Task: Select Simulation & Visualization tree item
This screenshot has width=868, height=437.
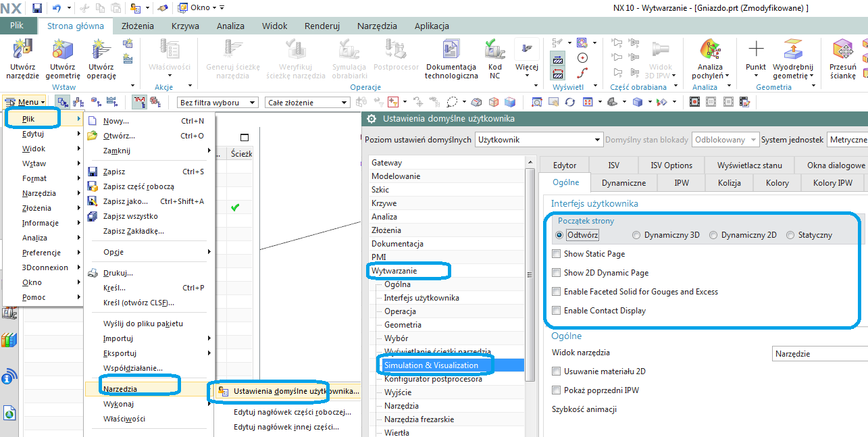Action: tap(431, 365)
